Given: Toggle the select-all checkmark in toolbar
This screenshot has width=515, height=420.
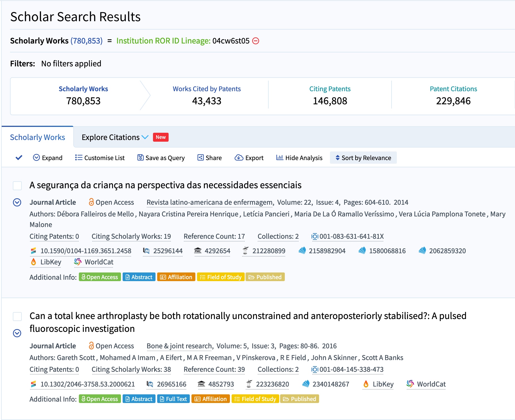Looking at the screenshot, I should (x=19, y=158).
